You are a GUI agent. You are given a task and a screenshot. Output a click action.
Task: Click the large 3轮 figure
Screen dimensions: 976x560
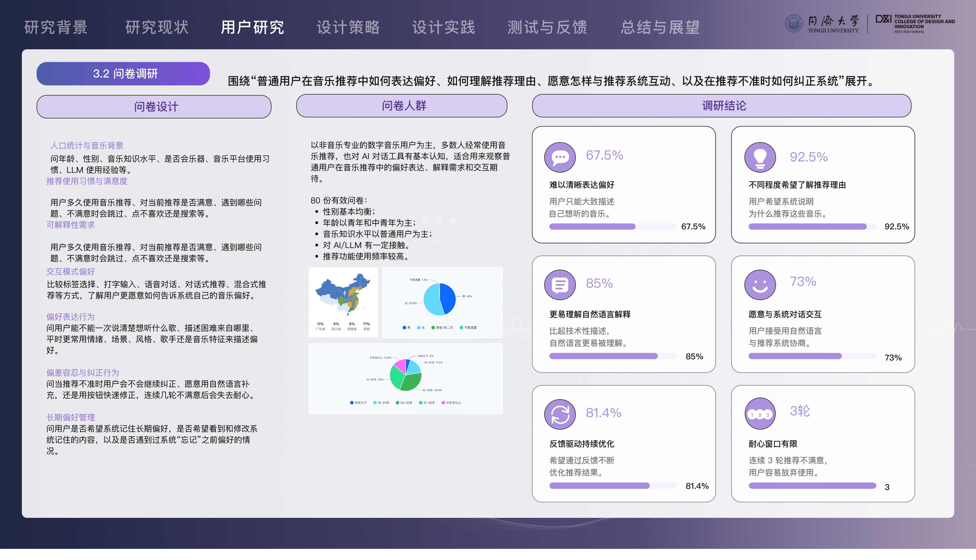click(x=800, y=411)
